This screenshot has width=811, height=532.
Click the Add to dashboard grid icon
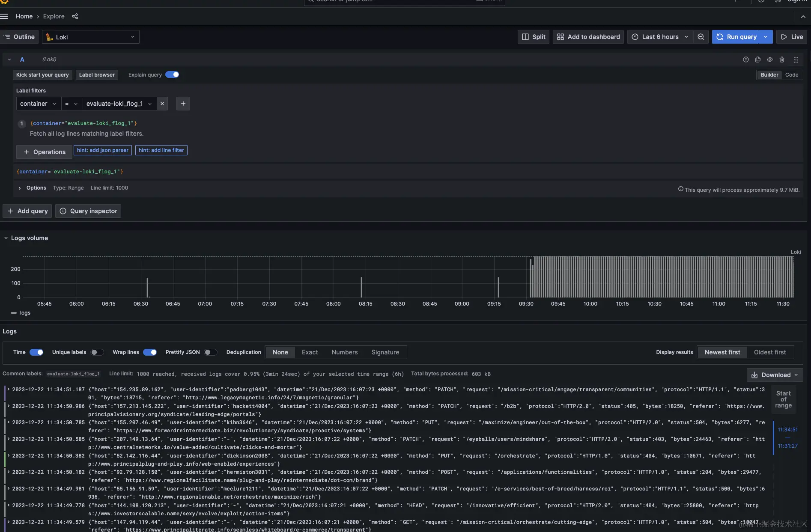click(560, 37)
